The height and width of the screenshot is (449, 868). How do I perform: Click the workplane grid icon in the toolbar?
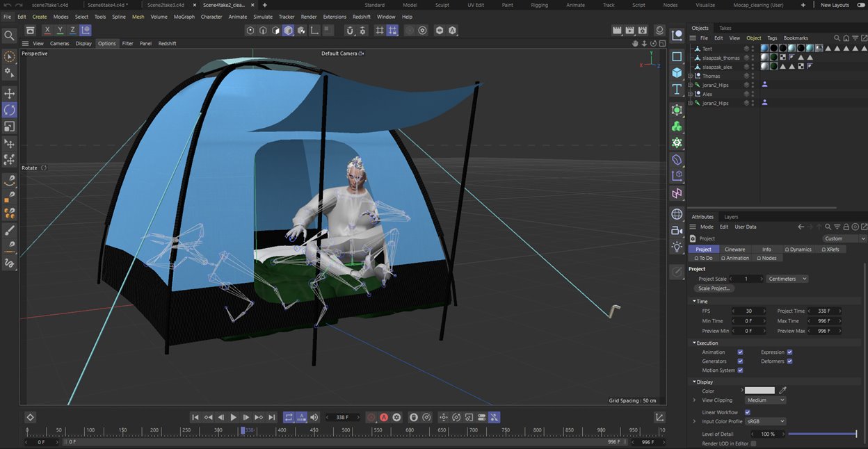point(380,31)
